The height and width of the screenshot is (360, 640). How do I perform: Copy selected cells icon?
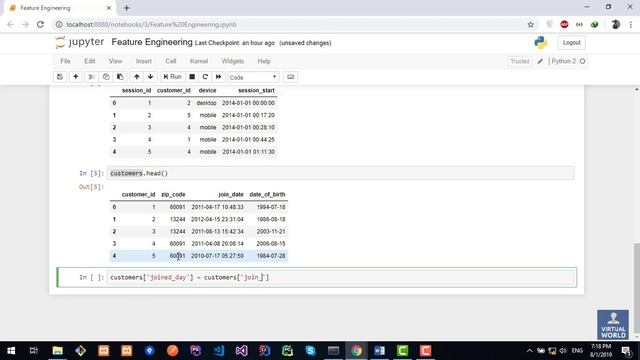point(106,77)
